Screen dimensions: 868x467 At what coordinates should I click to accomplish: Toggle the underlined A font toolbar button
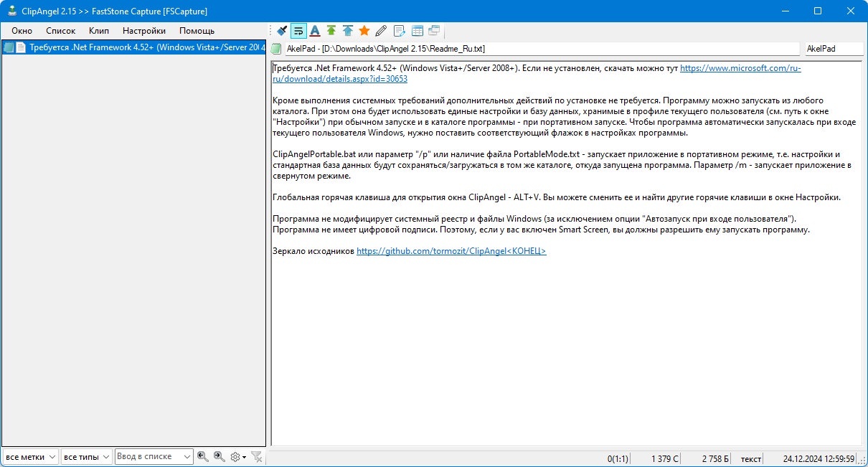coord(315,31)
